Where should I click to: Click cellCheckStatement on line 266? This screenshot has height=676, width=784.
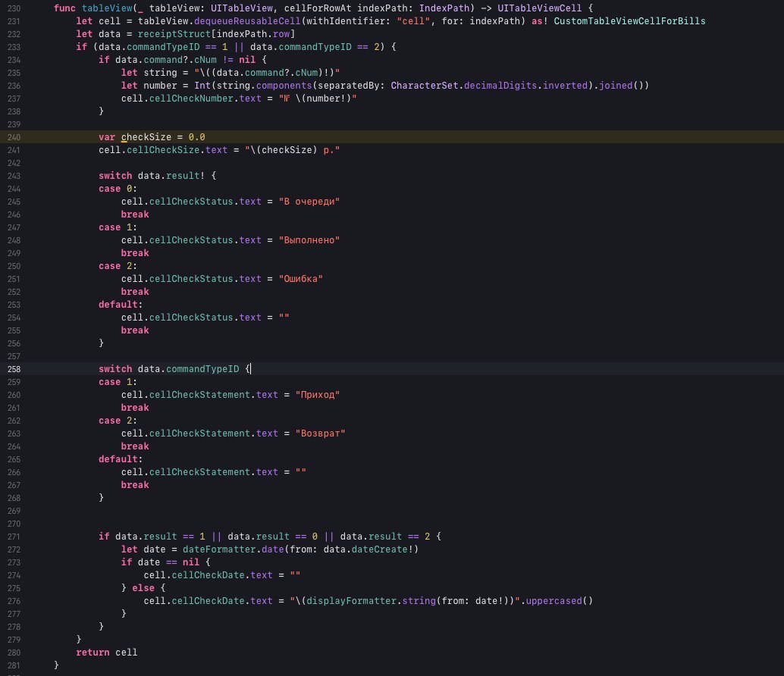coord(199,472)
